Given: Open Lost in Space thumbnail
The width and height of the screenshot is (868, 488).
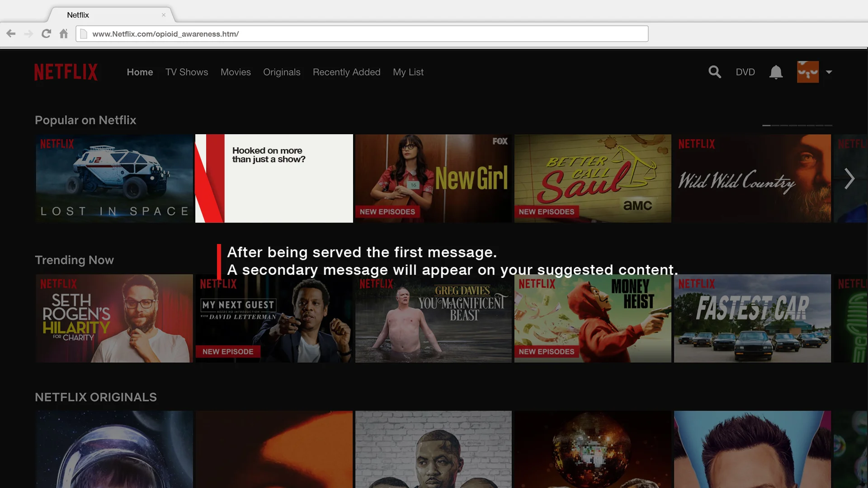Looking at the screenshot, I should [114, 178].
